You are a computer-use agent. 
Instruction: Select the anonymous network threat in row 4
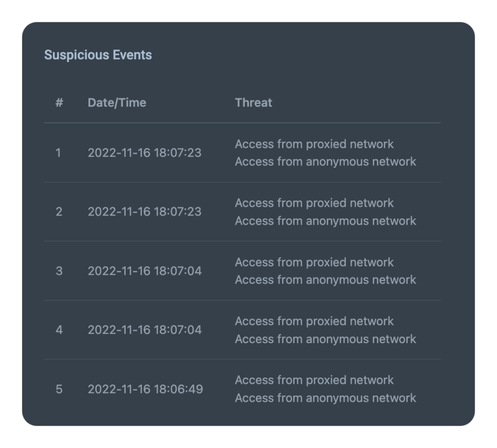pyautogui.click(x=325, y=339)
